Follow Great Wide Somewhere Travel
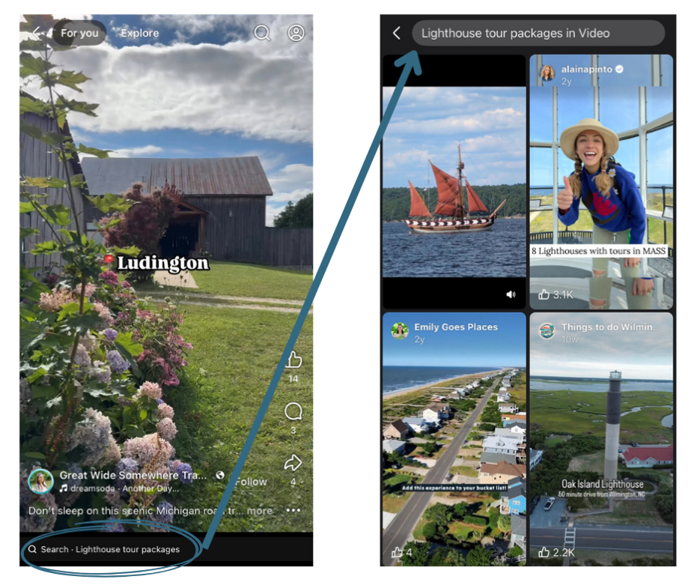Screen dimensions: 700x588 251,482
